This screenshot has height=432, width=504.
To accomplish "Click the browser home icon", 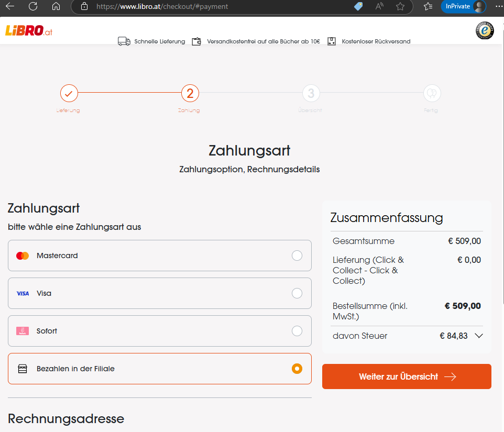I will tap(56, 7).
